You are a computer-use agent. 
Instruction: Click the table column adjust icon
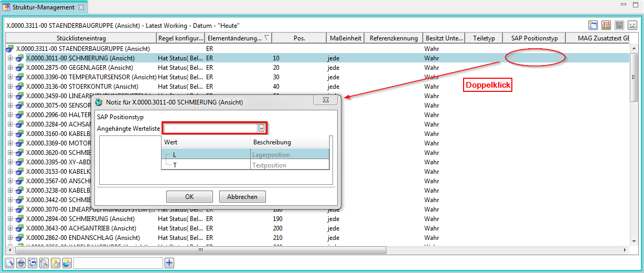[606, 25]
